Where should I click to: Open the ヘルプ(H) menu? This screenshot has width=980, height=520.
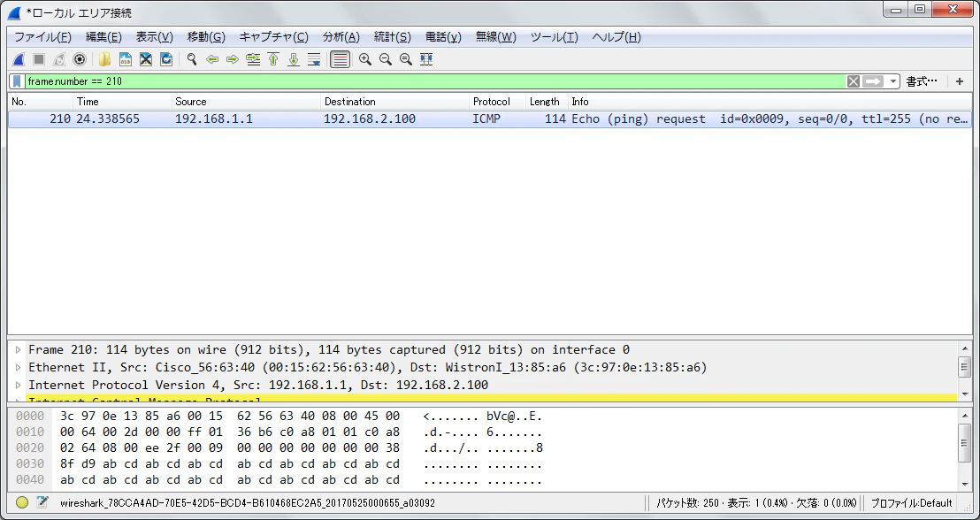[616, 37]
